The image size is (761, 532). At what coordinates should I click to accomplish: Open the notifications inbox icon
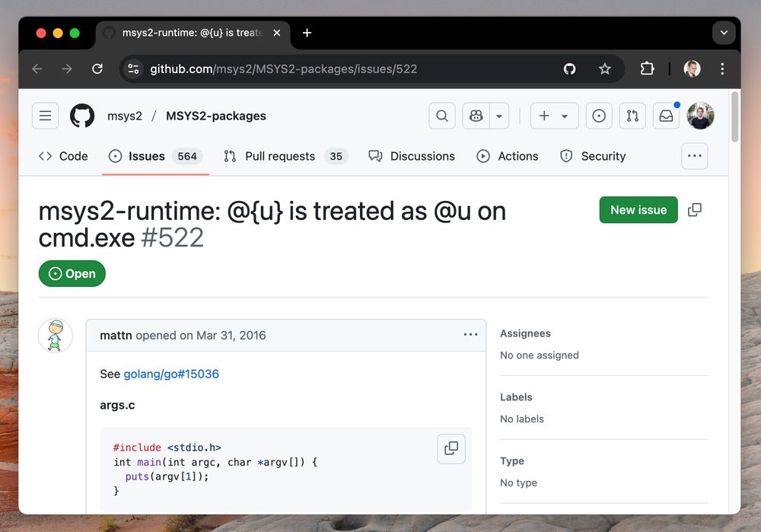666,116
